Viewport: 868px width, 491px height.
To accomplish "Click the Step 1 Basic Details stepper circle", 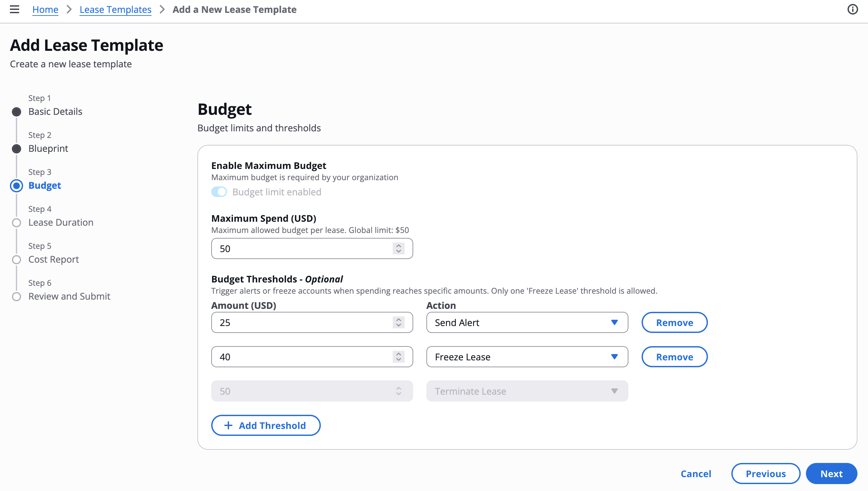I will 16,112.
